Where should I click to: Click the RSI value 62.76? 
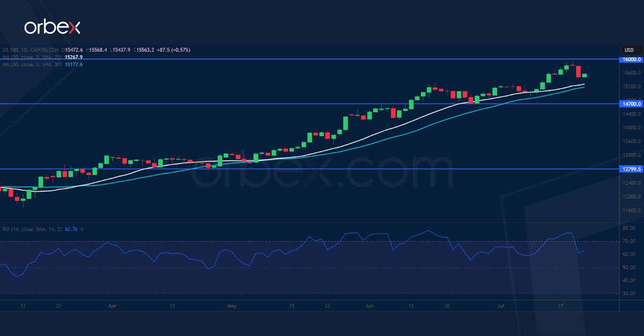point(71,229)
